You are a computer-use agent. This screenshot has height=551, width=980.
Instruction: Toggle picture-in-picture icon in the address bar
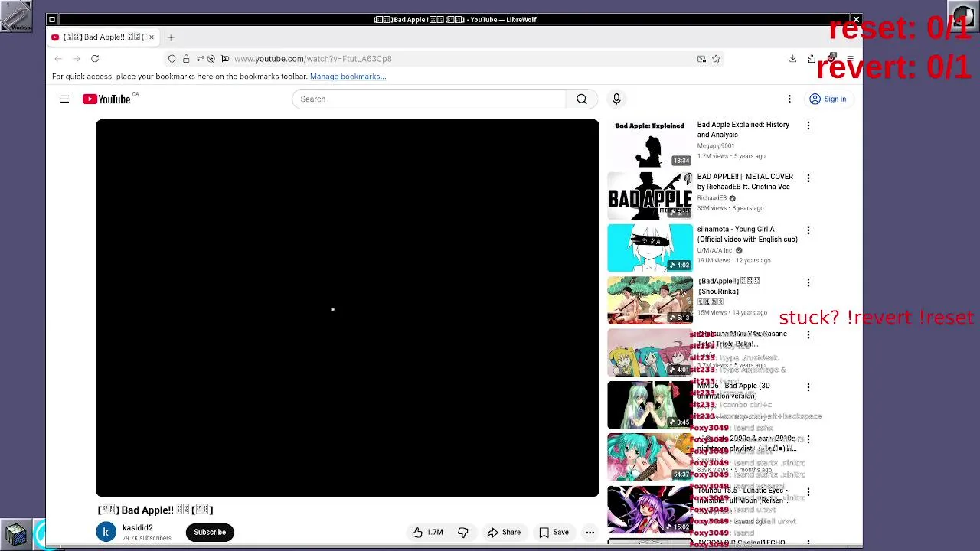(701, 59)
